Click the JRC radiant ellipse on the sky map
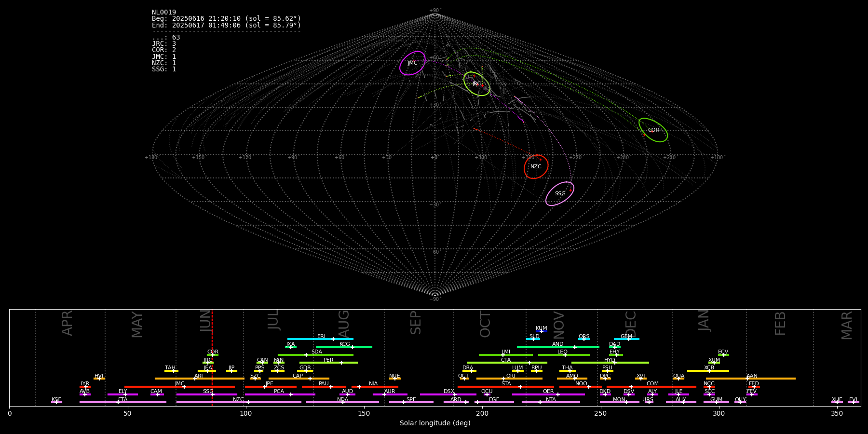The image size is (868, 434). point(477,84)
